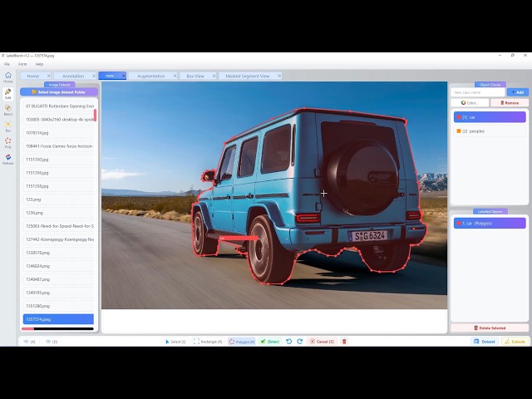Screen dimensions: 532x399
Task: Select the [1] car class
Action: [x=490, y=117]
